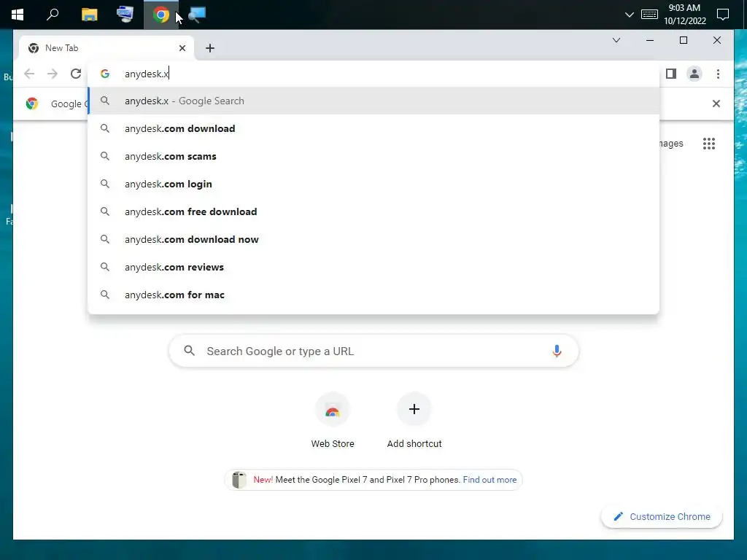Select anydesk.com download suggestion
747x560 pixels.
(374, 128)
